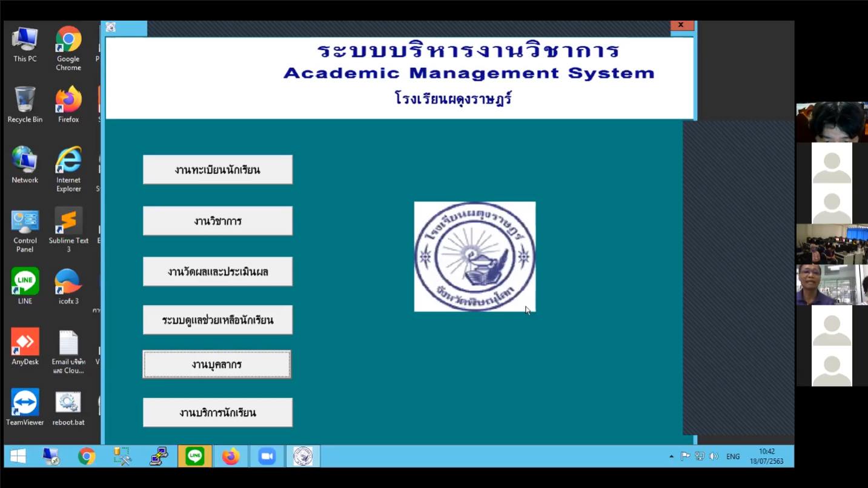Click the school logo image

coord(474,256)
